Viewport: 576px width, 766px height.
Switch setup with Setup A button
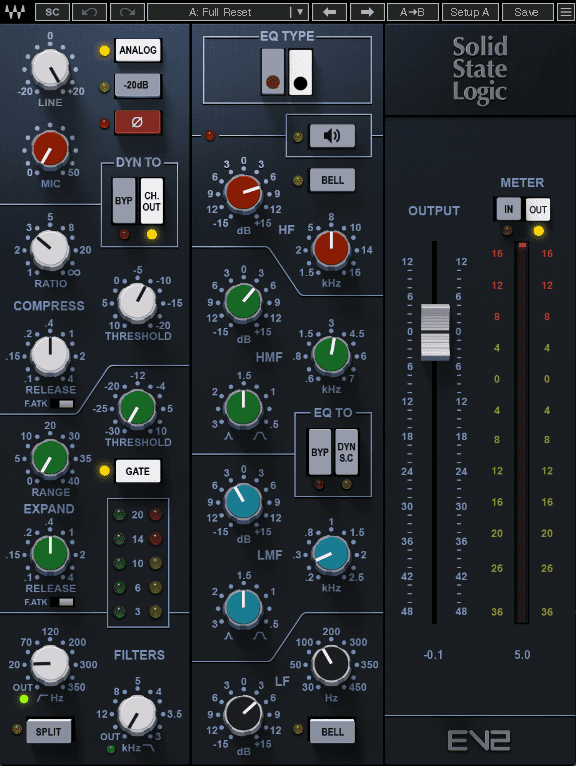pos(469,12)
